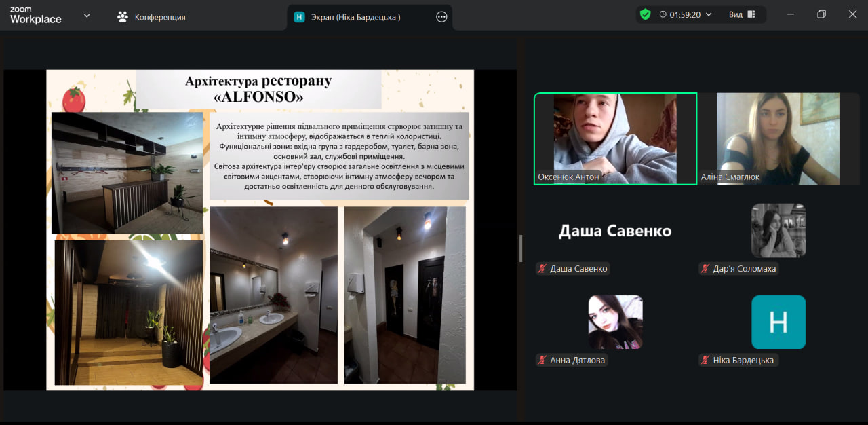Click the muted mic icon for Даша Савенко
Image resolution: width=868 pixels, height=425 pixels.
click(x=542, y=268)
